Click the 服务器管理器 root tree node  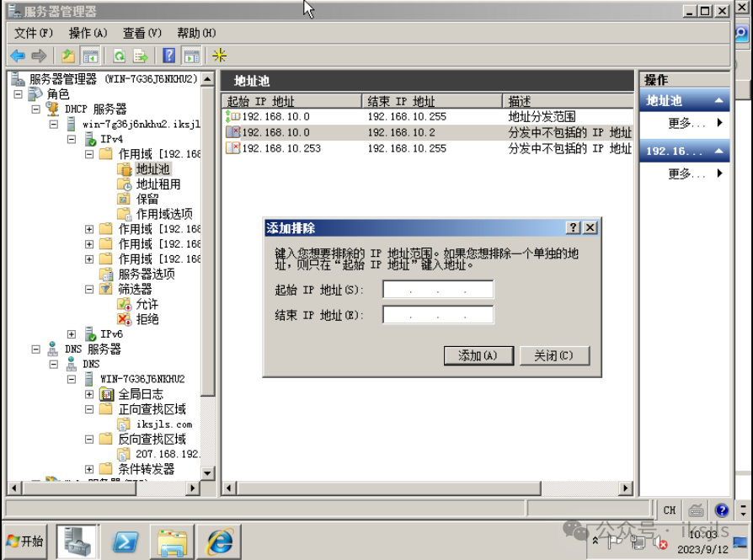pos(114,79)
